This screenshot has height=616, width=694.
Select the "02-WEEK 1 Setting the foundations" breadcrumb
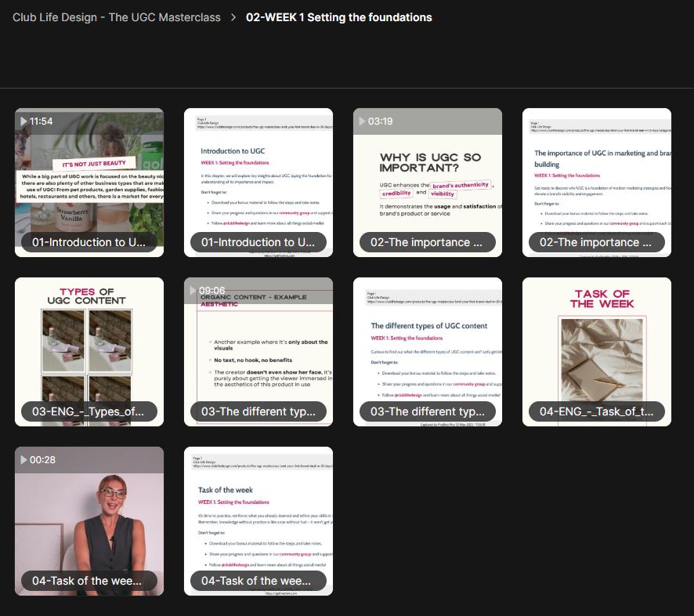338,16
